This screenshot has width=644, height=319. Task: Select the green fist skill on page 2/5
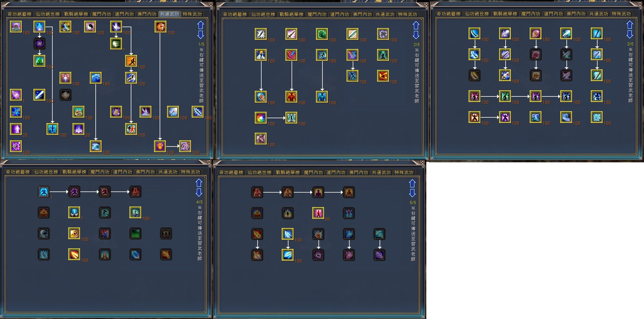pyautogui.click(x=322, y=34)
